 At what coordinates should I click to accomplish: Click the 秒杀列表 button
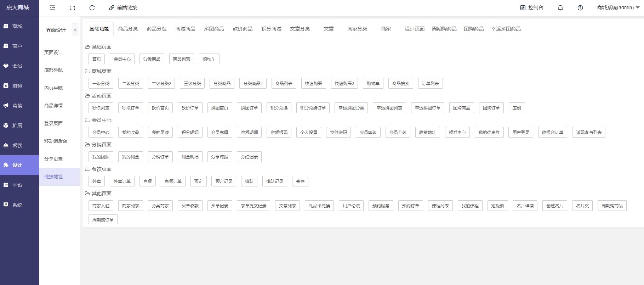(101, 108)
